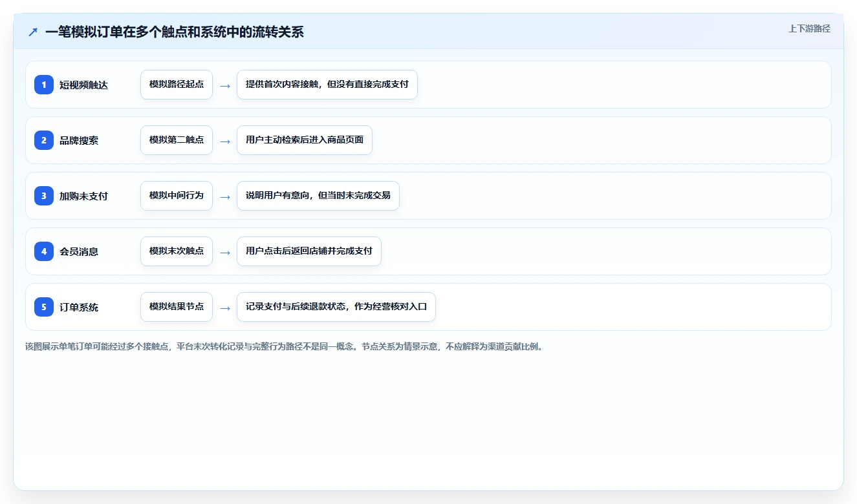The width and height of the screenshot is (857, 504).
Task: Open the 记录支付与后续退款状态 description box
Action: coord(336,307)
